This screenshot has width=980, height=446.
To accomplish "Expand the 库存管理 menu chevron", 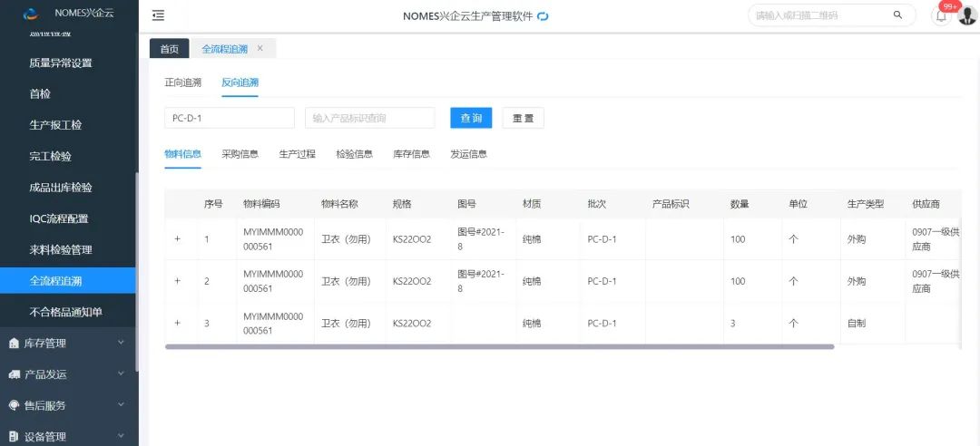I will [x=122, y=343].
